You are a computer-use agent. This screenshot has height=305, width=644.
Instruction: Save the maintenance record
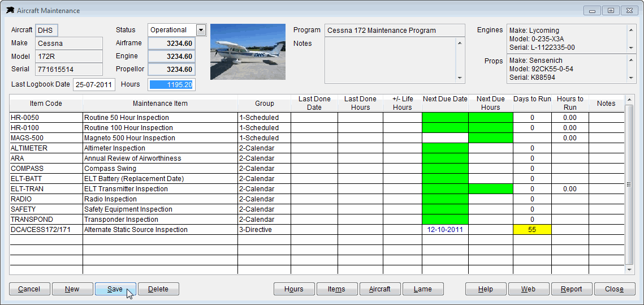point(115,289)
